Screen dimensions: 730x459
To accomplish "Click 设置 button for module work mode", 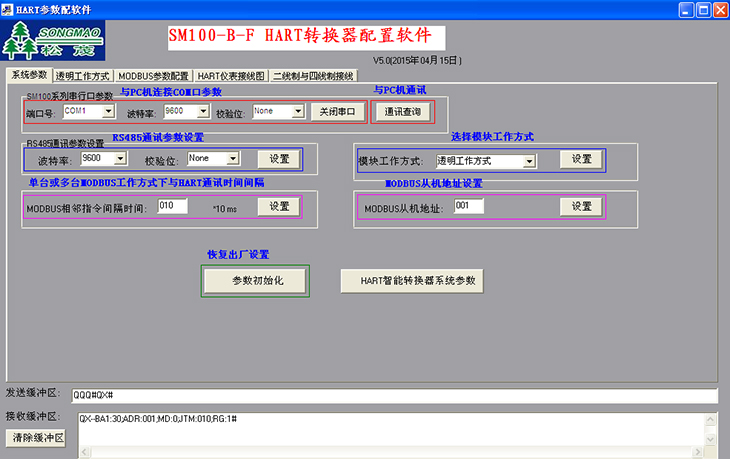I will pos(581,159).
